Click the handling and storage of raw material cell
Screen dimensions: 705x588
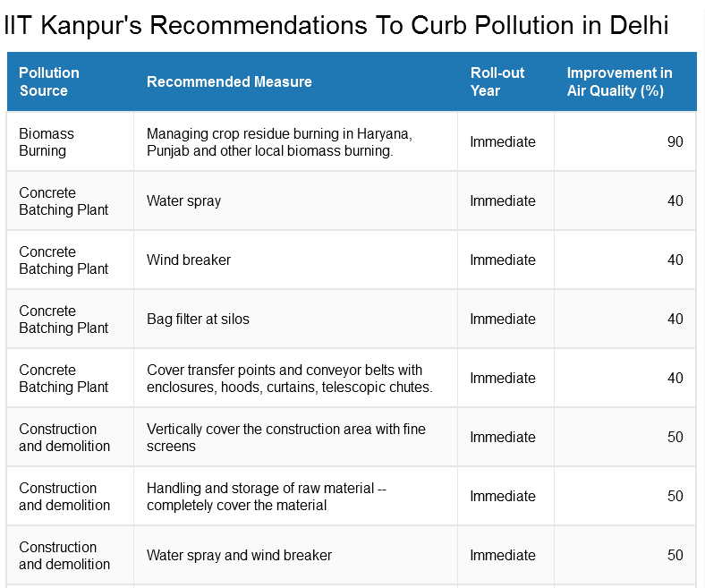coord(295,496)
